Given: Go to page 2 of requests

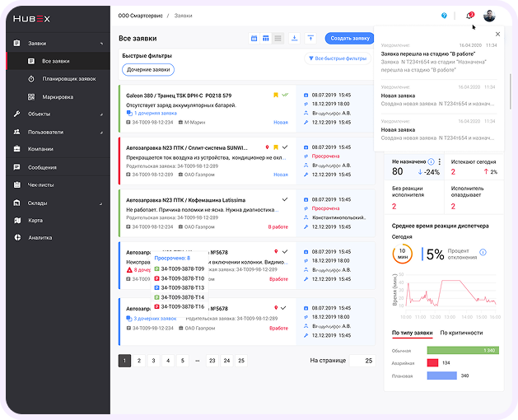Looking at the screenshot, I should [x=139, y=361].
